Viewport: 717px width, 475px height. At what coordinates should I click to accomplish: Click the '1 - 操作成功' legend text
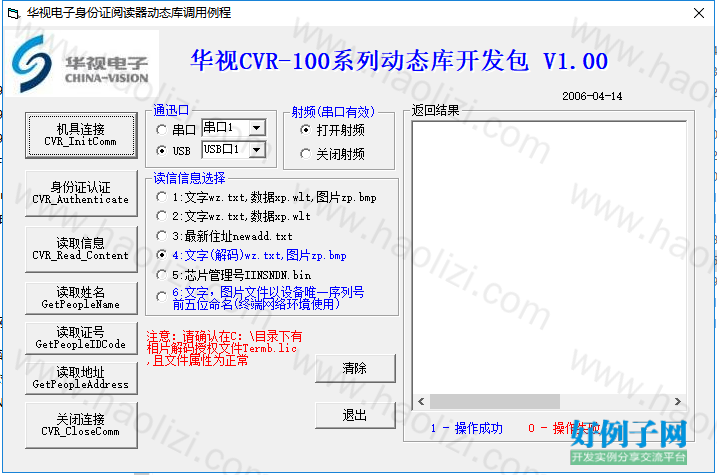[466, 428]
